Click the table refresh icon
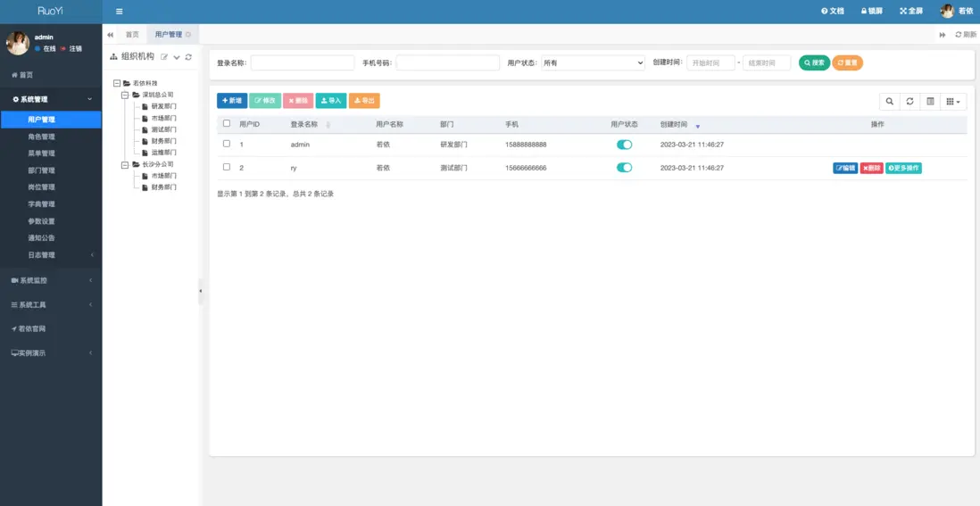This screenshot has width=980, height=506. click(910, 101)
